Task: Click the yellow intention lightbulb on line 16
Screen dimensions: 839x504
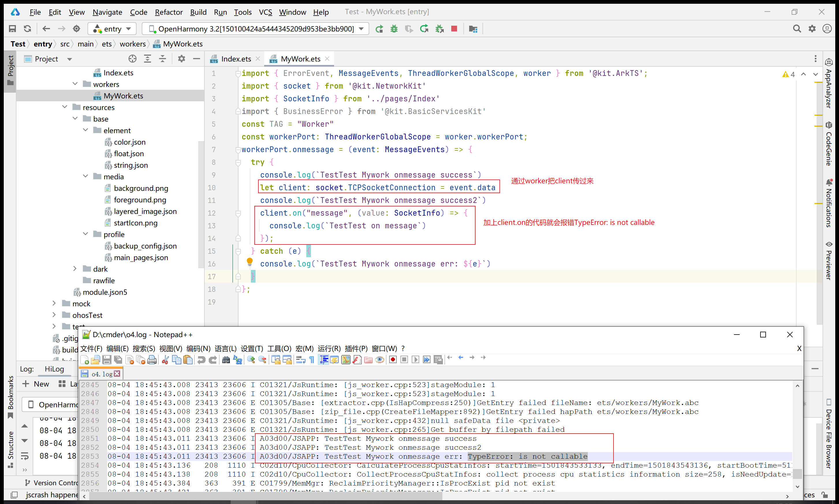Action: coord(250,262)
